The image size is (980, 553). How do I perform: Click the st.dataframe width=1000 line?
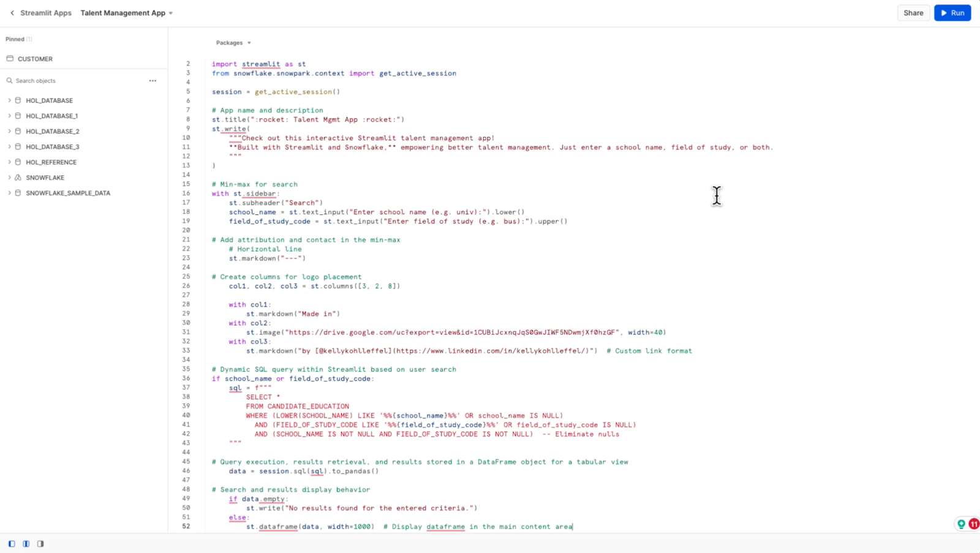409,527
